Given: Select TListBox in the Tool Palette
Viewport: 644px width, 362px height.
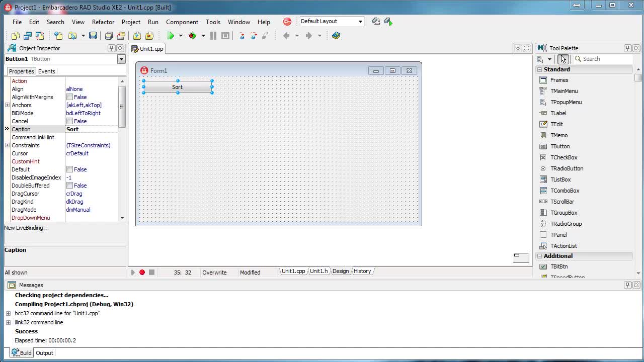Looking at the screenshot, I should tap(560, 179).
